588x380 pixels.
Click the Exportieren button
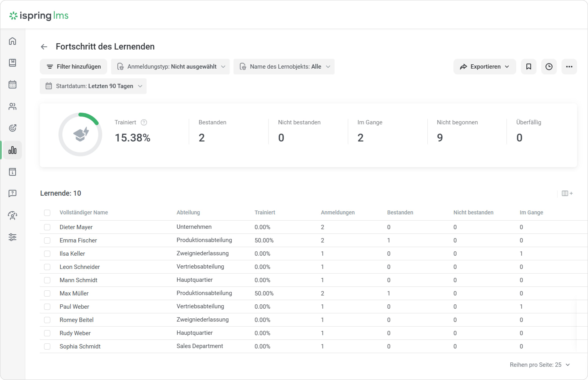(x=484, y=67)
